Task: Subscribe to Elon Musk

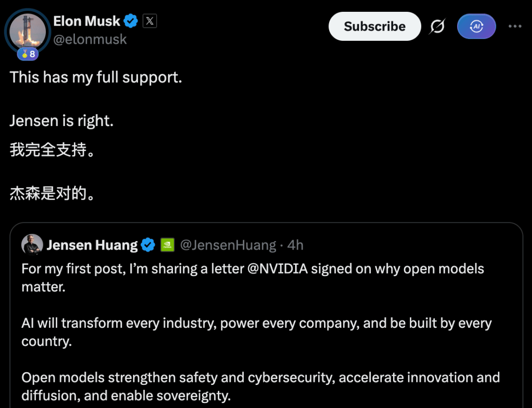Action: click(374, 27)
